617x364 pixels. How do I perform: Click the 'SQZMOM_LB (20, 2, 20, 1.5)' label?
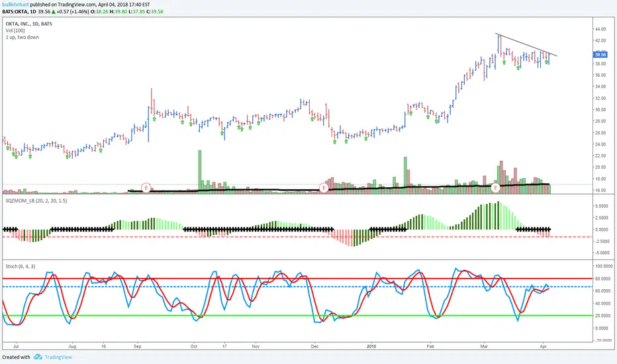pos(36,201)
